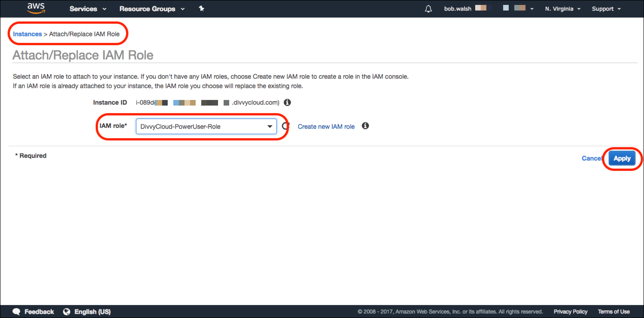This screenshot has width=644, height=318.
Task: Open the Support menu
Action: pos(606,9)
